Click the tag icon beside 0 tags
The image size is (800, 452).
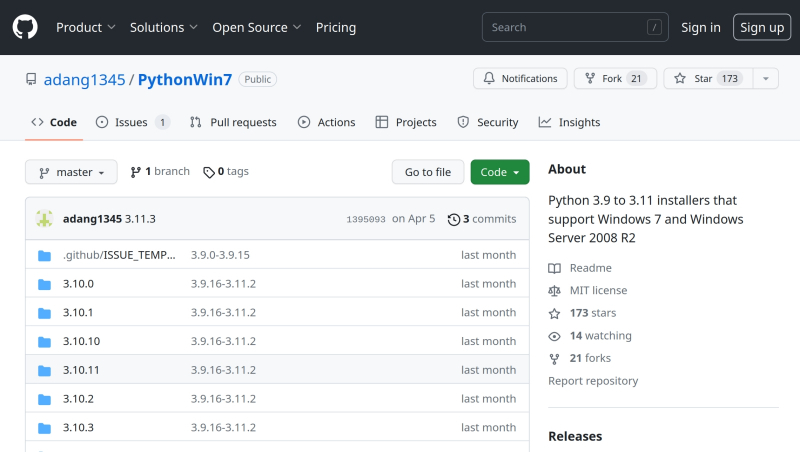[x=208, y=172]
